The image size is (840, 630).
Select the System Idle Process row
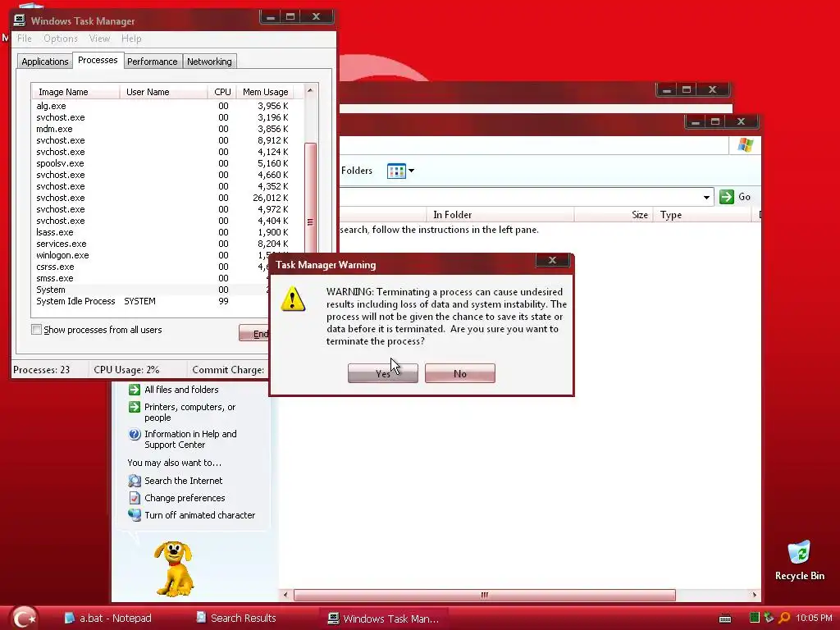coord(151,301)
